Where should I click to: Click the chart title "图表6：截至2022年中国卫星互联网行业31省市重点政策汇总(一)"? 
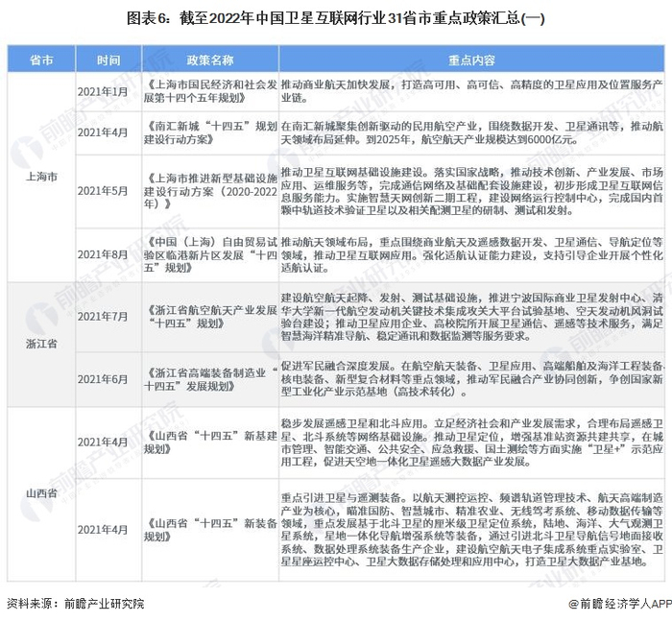pos(336,18)
